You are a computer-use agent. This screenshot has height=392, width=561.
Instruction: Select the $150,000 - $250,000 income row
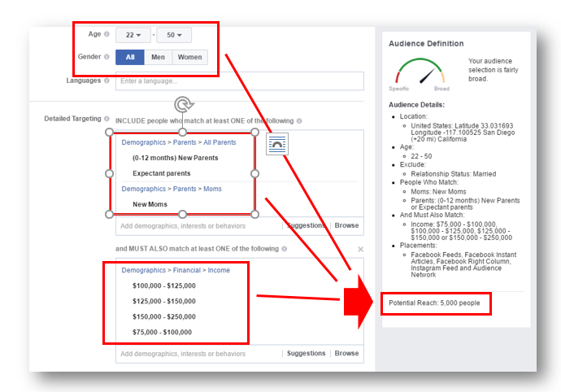click(x=164, y=317)
